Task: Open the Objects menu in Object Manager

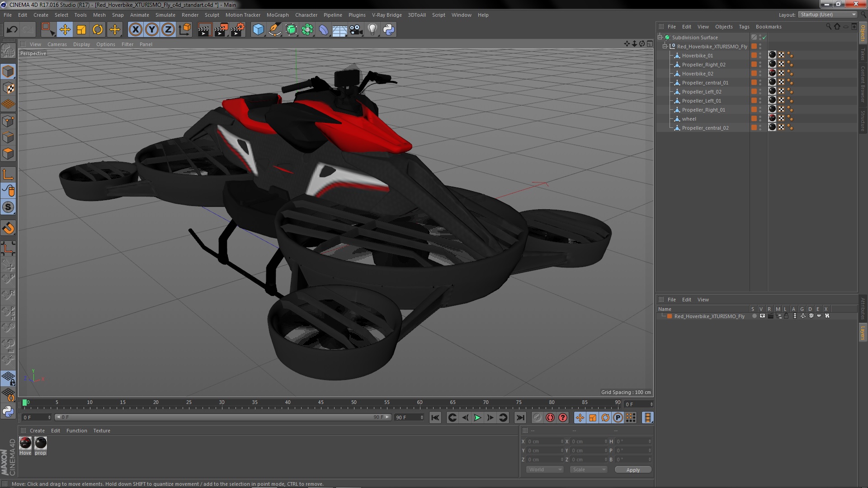Action: tap(724, 27)
